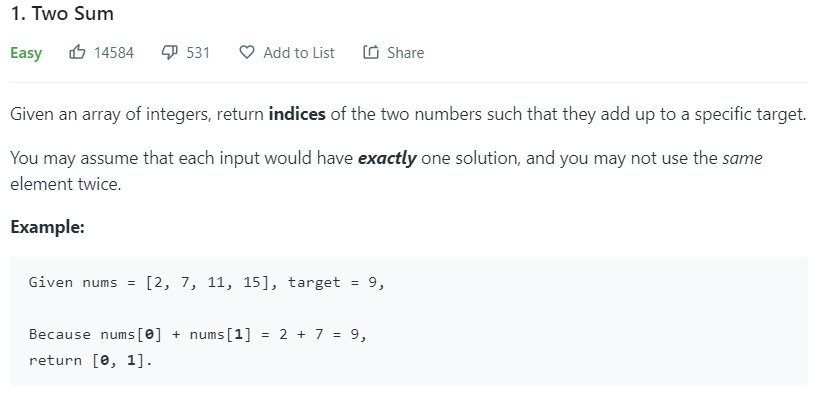Click the thumbs-up like icon
Image resolution: width=813 pixels, height=400 pixels.
point(76,52)
